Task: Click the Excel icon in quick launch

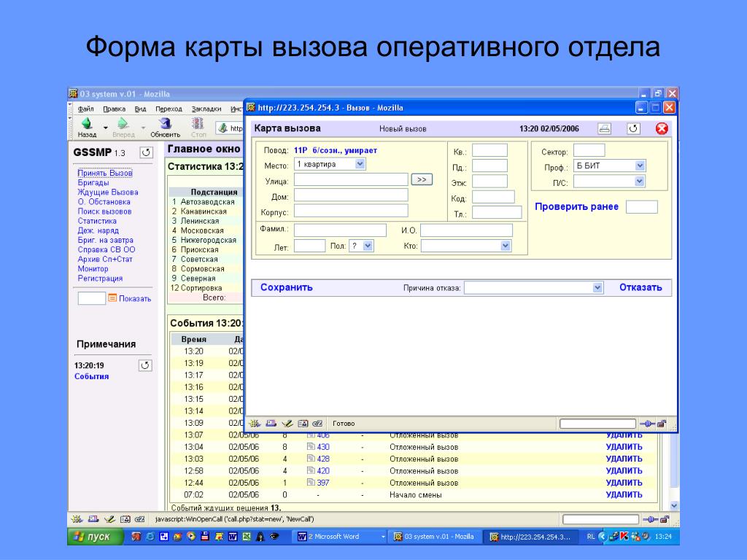Action: tap(247, 537)
